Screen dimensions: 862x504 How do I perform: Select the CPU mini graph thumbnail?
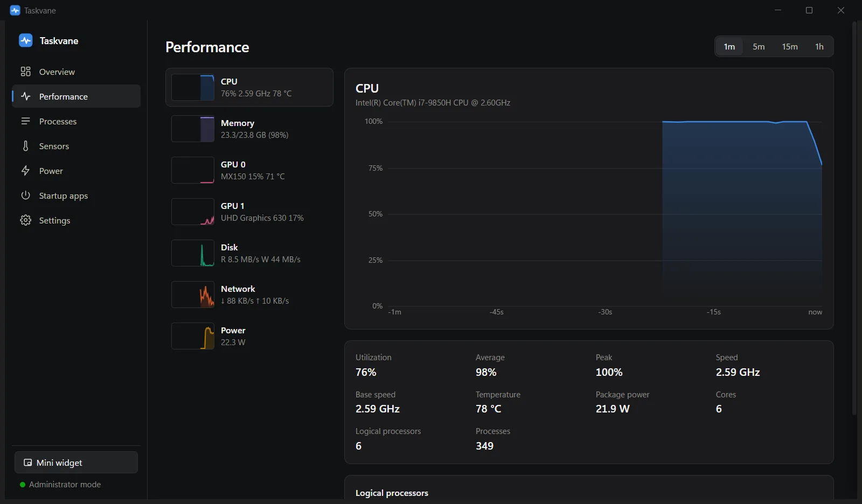[x=193, y=87]
